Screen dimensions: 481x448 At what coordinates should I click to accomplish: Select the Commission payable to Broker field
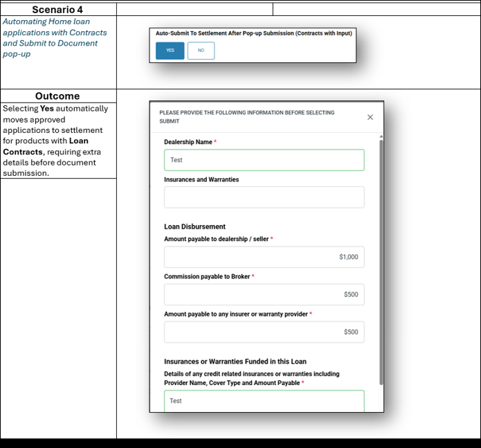click(264, 294)
